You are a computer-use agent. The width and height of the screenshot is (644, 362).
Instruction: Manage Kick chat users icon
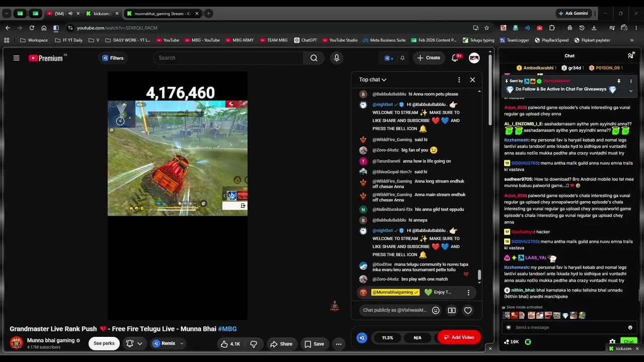tap(630, 56)
